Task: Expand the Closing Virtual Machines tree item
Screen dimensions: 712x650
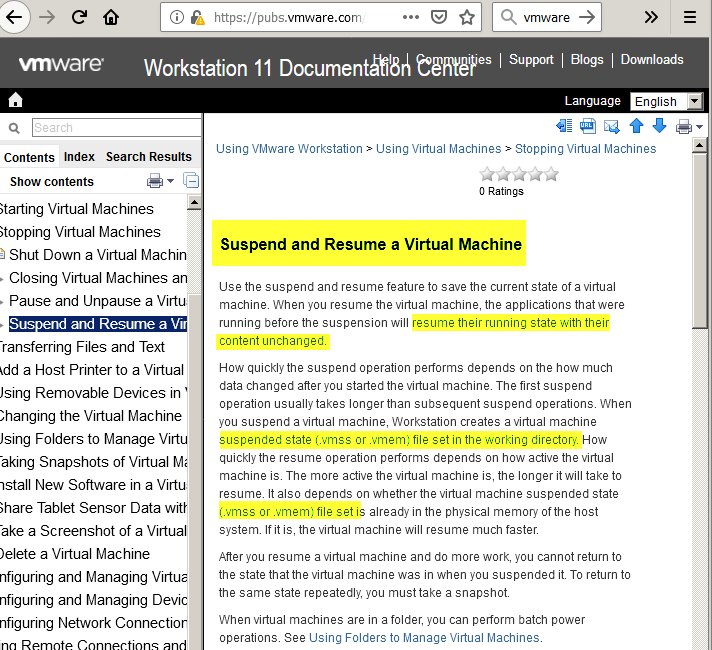Action: click(2, 278)
